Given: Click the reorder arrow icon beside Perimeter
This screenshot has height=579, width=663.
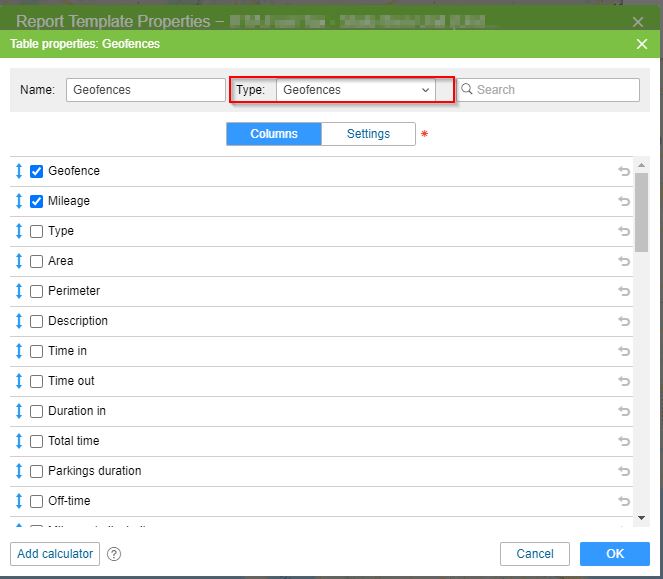Looking at the screenshot, I should pos(19,291).
